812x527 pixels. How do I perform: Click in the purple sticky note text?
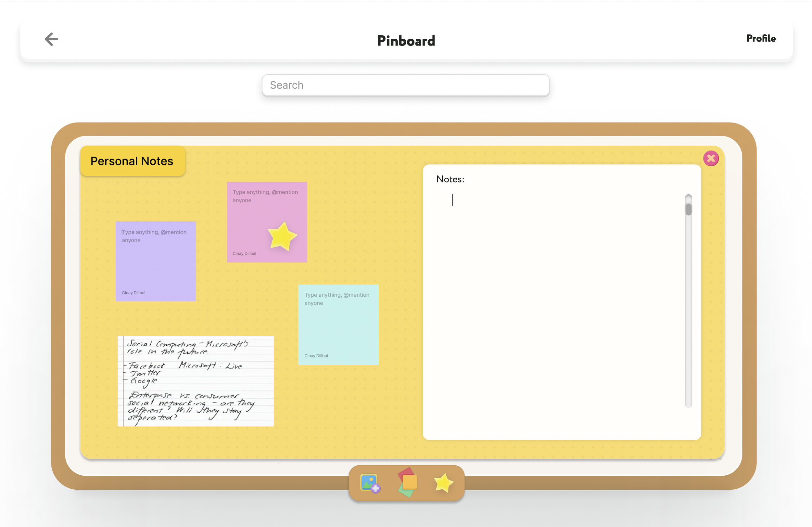pos(154,236)
